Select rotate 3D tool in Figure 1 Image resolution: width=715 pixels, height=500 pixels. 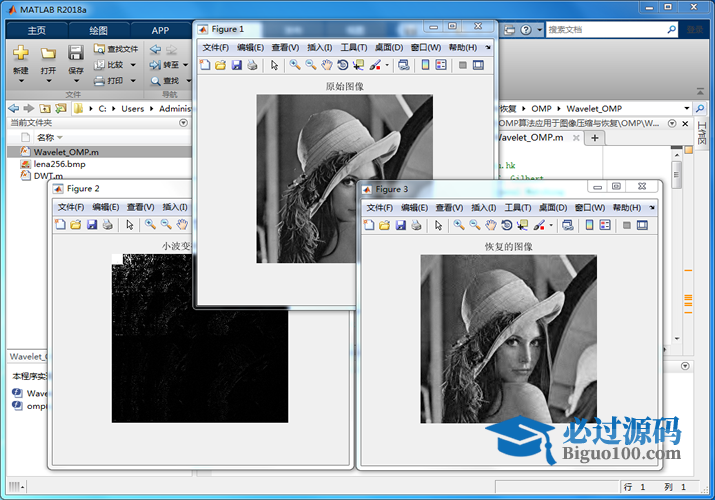pos(342,65)
